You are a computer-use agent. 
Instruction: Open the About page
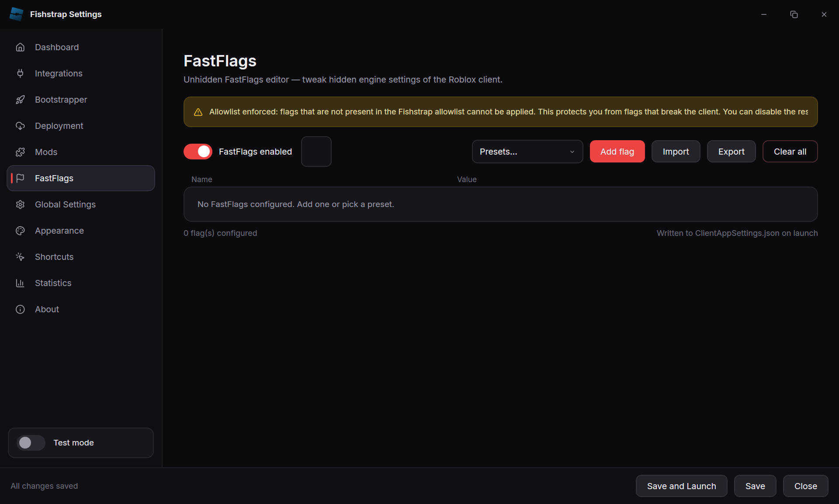point(81,309)
